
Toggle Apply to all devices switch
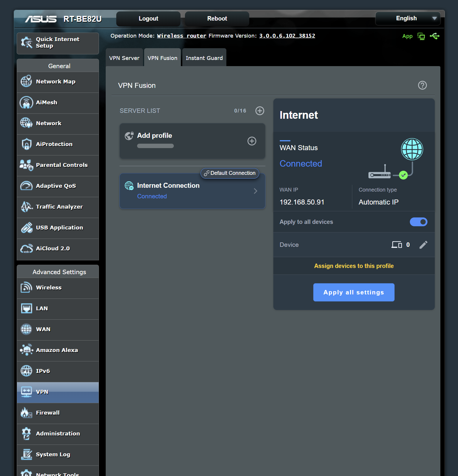pyautogui.click(x=419, y=222)
